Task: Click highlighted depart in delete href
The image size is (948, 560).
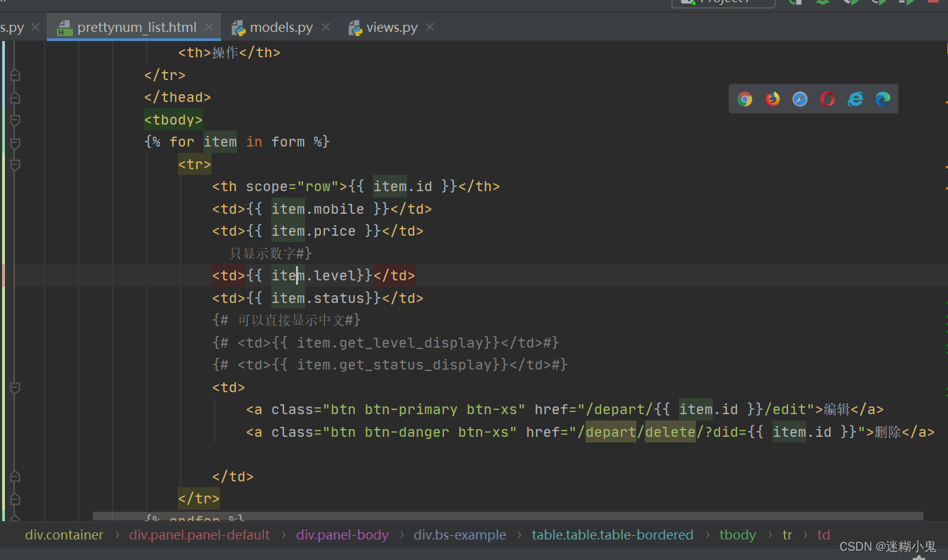Action: [x=611, y=433]
